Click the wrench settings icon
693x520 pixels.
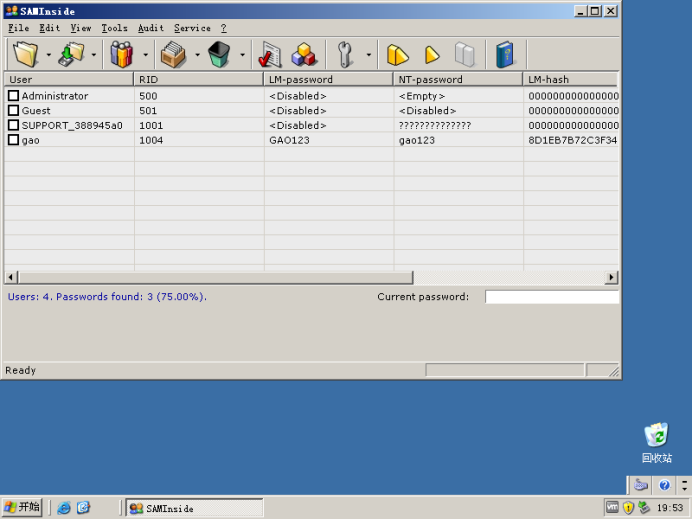pos(346,54)
